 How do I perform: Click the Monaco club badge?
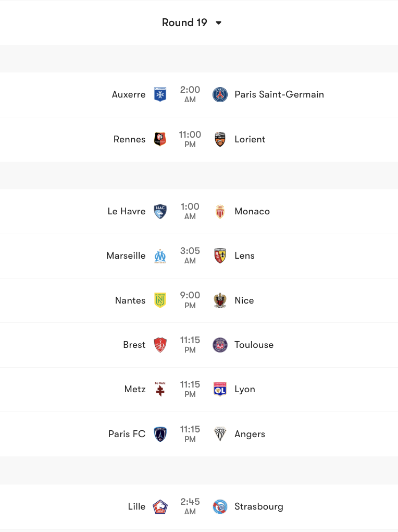[220, 211]
